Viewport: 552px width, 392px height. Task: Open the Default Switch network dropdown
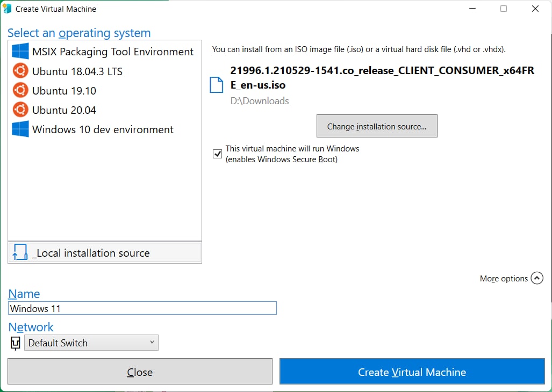click(x=91, y=343)
